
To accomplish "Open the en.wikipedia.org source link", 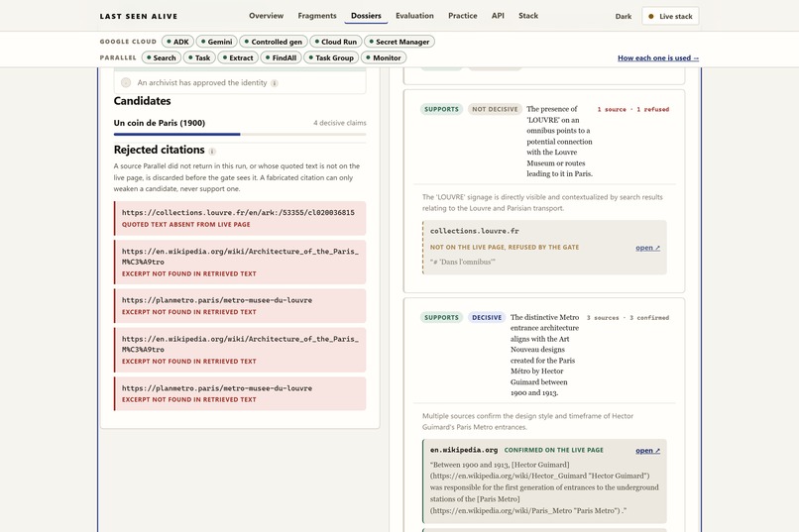I will tap(647, 451).
